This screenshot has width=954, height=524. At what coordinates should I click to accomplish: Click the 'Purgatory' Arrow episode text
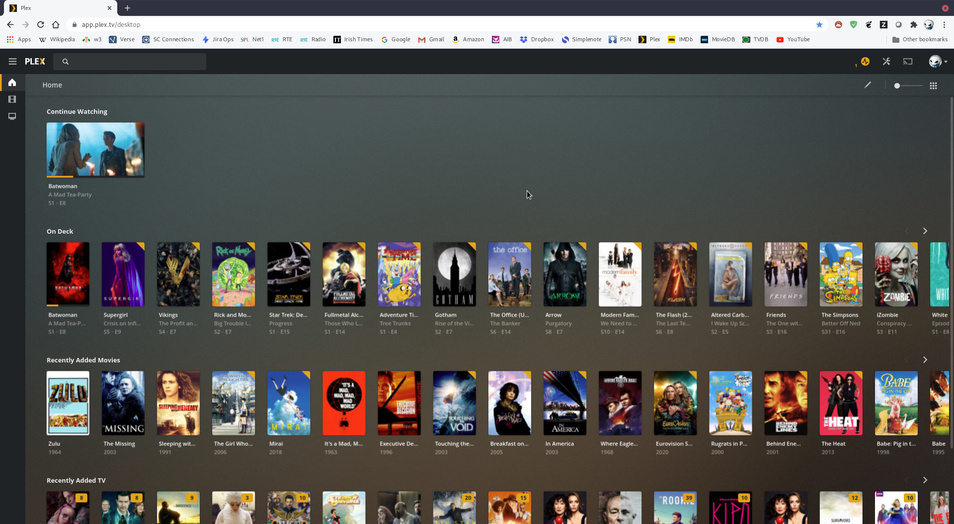[x=559, y=323]
